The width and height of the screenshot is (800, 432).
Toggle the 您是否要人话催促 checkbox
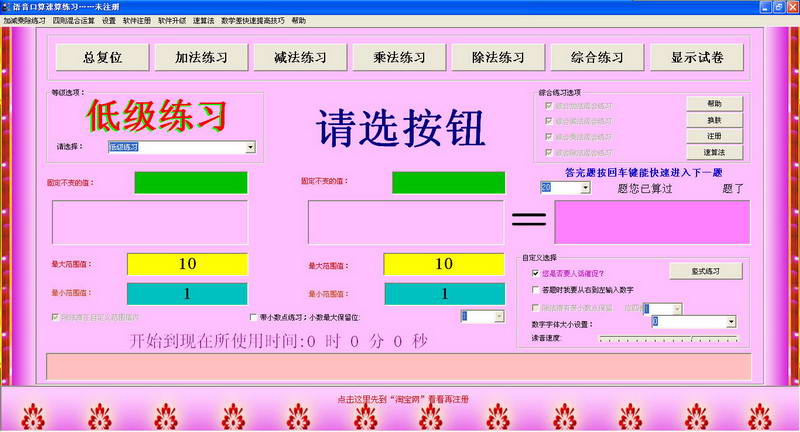click(535, 273)
